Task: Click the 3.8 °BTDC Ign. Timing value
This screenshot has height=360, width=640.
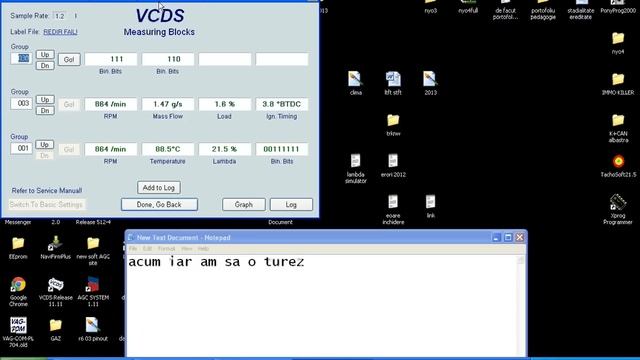Action: 282,104
